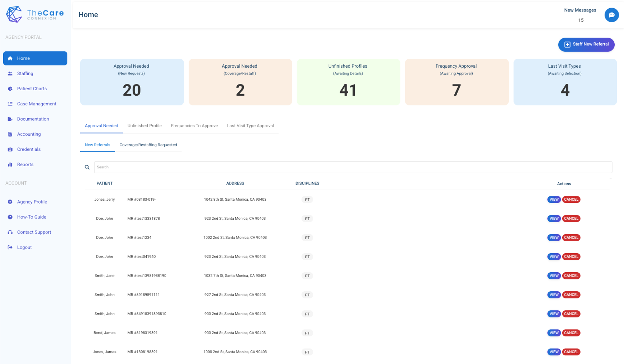Click the Case Management list icon
This screenshot has height=364, width=624.
click(10, 104)
